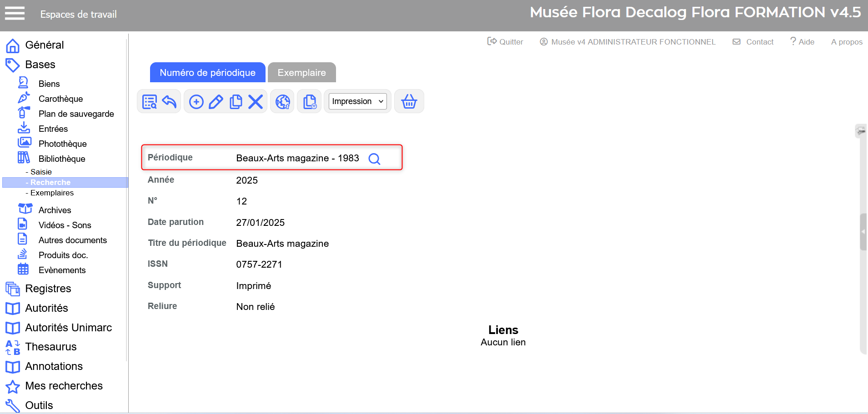Delete the record with X icon
This screenshot has height=414, width=868.
[256, 102]
